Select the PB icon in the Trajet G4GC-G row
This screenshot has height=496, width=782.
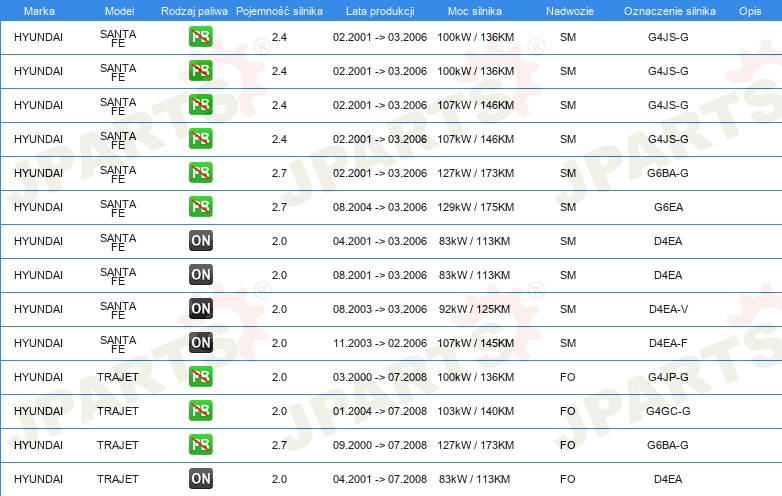pyautogui.click(x=201, y=411)
